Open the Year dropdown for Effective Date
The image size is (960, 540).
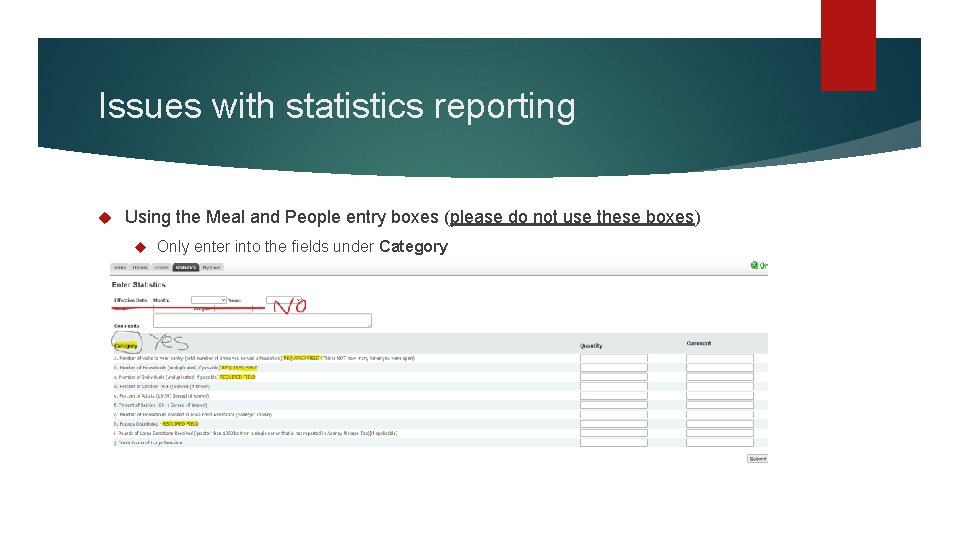(283, 300)
